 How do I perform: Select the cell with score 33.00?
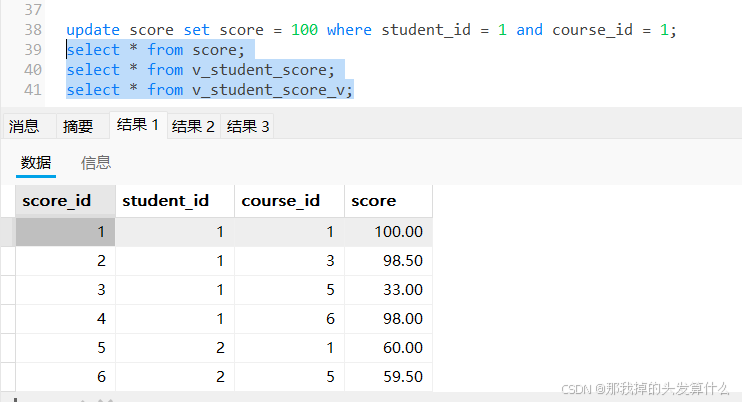(389, 289)
